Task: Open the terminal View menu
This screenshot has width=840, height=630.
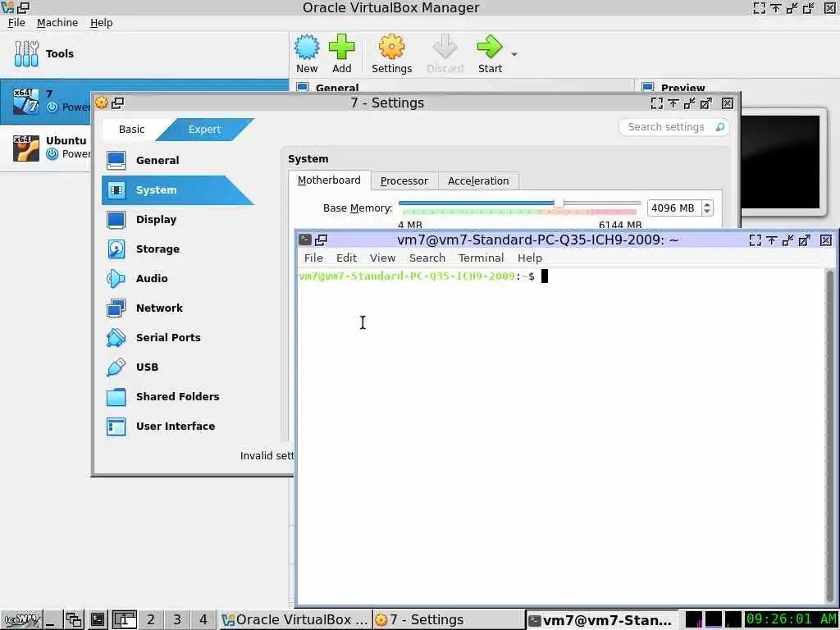Action: [x=382, y=258]
